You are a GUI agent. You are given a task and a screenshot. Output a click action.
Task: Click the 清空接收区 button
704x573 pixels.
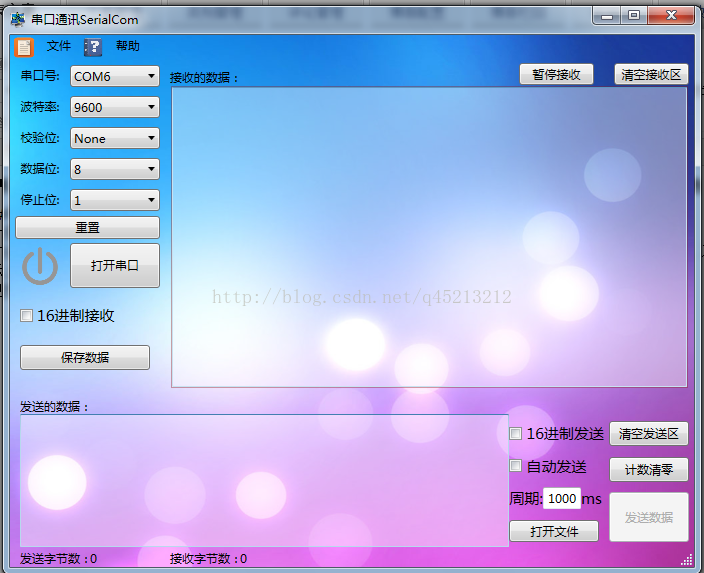tap(651, 75)
